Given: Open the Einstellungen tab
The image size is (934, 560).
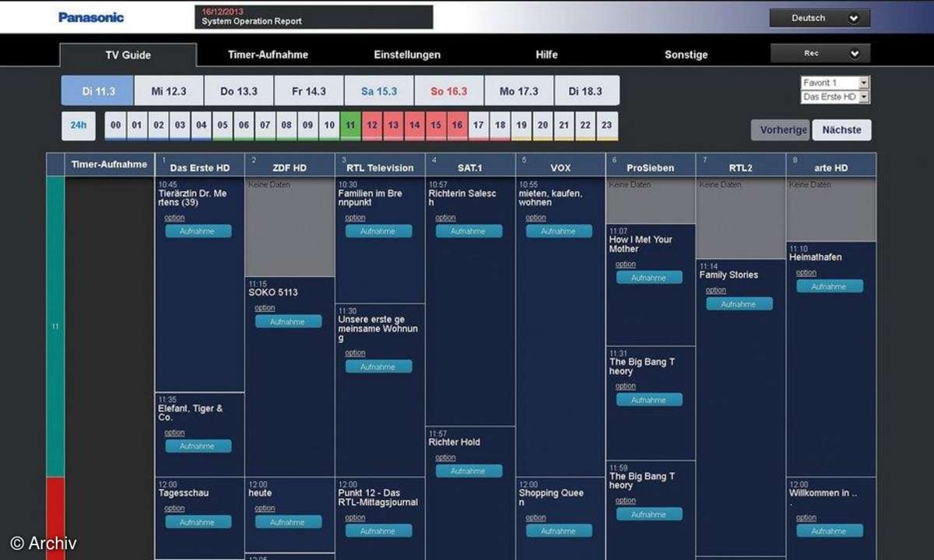Looking at the screenshot, I should coord(407,55).
